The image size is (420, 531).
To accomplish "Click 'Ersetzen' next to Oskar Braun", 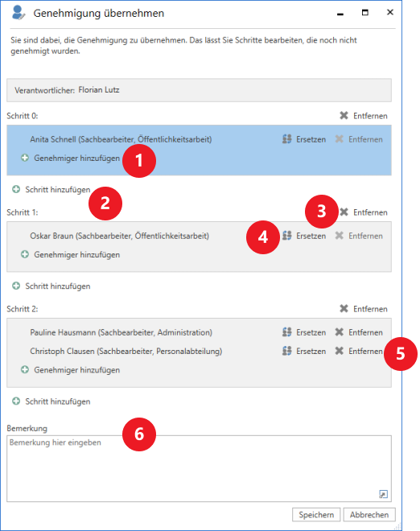I will click(x=311, y=236).
